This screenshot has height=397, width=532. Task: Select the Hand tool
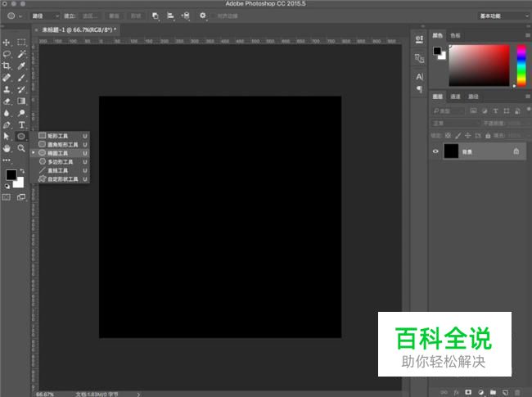click(x=7, y=148)
